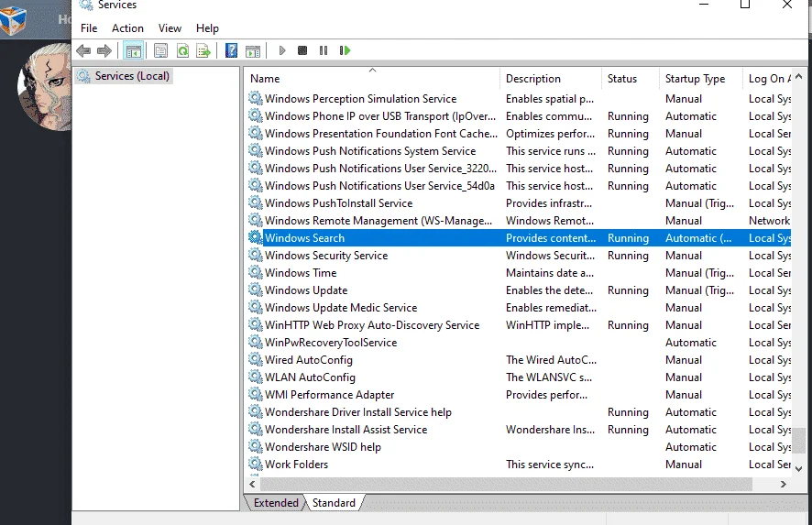
Task: Open the File menu
Action: pos(89,28)
